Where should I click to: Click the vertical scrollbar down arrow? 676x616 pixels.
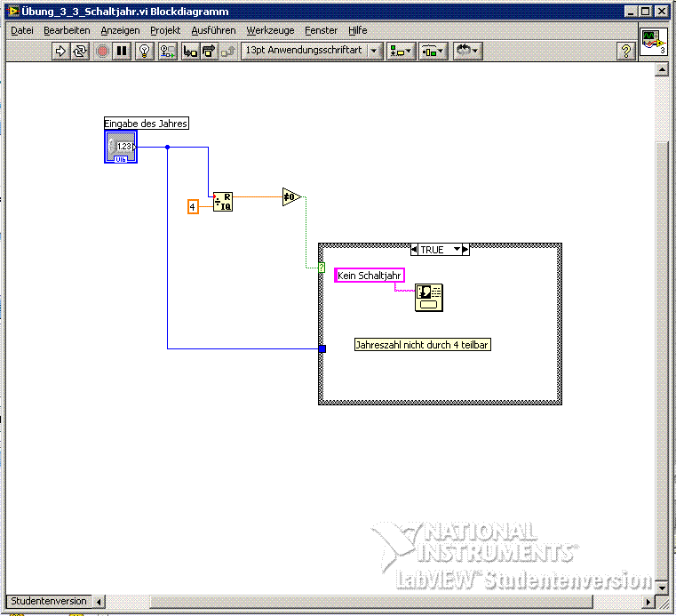661,587
